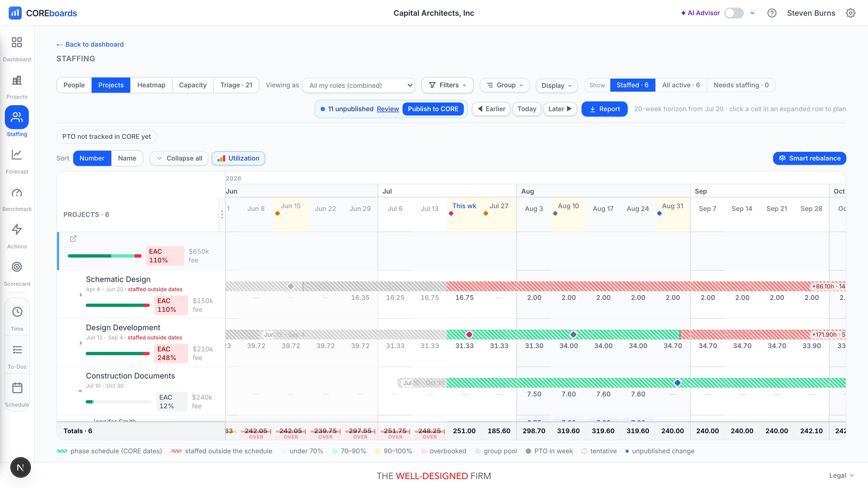Expand the Schematic Design row
This screenshot has width=868, height=488.
point(81,295)
